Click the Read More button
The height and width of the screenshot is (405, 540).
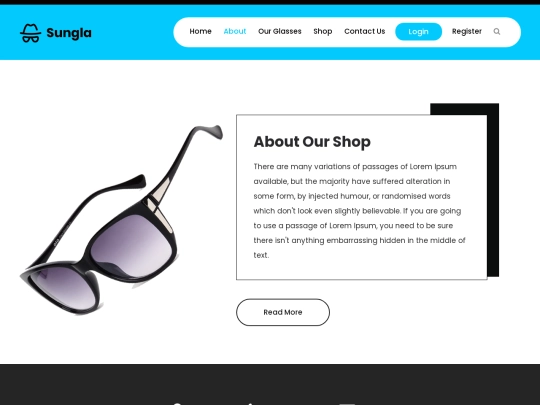point(283,312)
